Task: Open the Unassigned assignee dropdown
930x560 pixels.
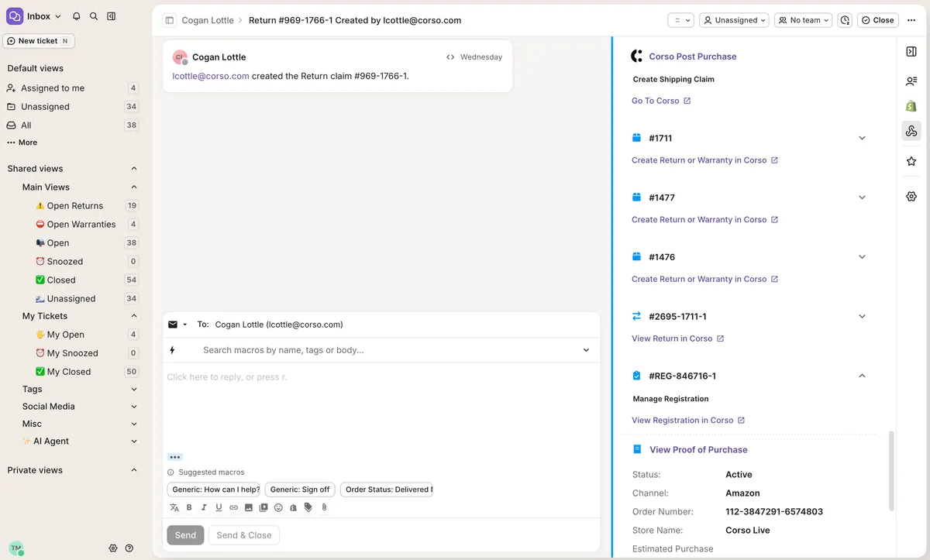Action: click(734, 20)
